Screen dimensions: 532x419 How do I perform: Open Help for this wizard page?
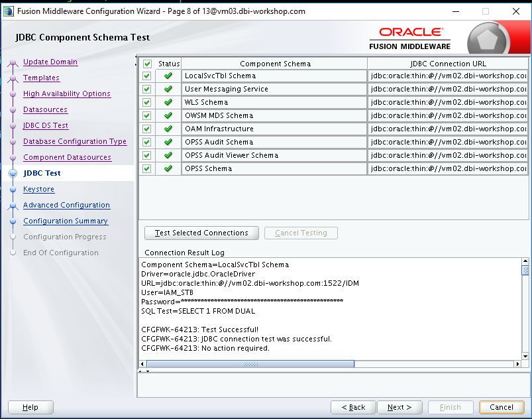30,407
